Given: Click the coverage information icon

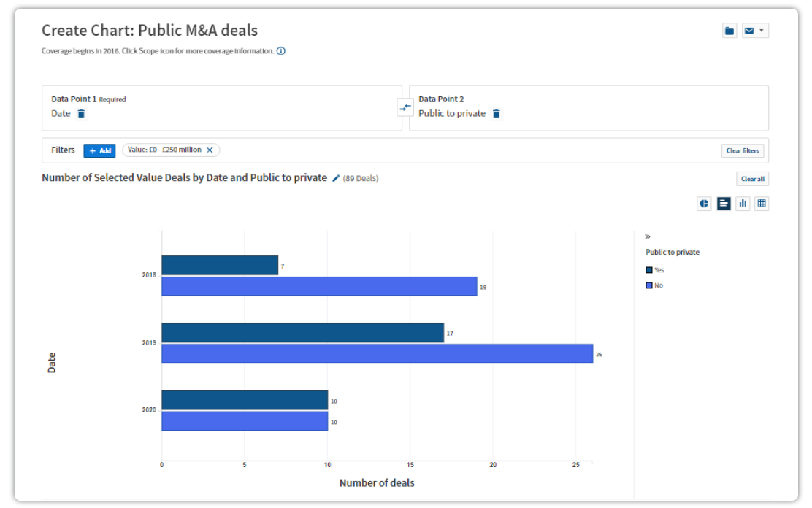Looking at the screenshot, I should point(281,51).
